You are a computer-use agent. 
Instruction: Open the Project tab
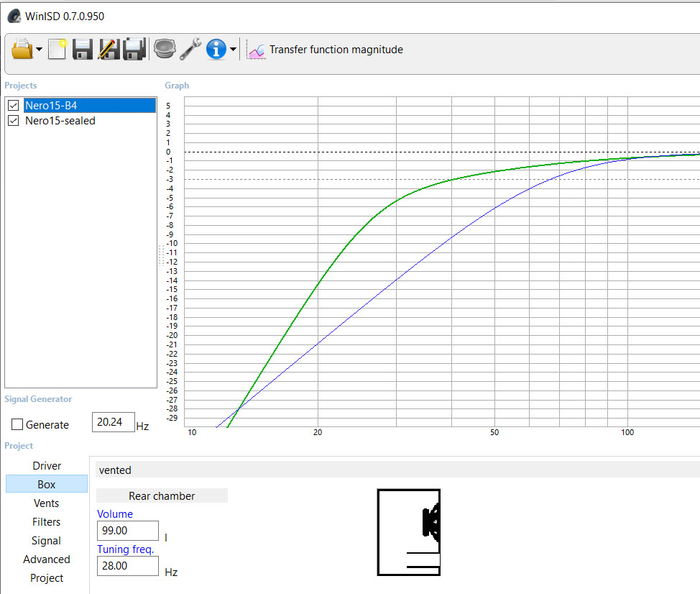pos(47,578)
